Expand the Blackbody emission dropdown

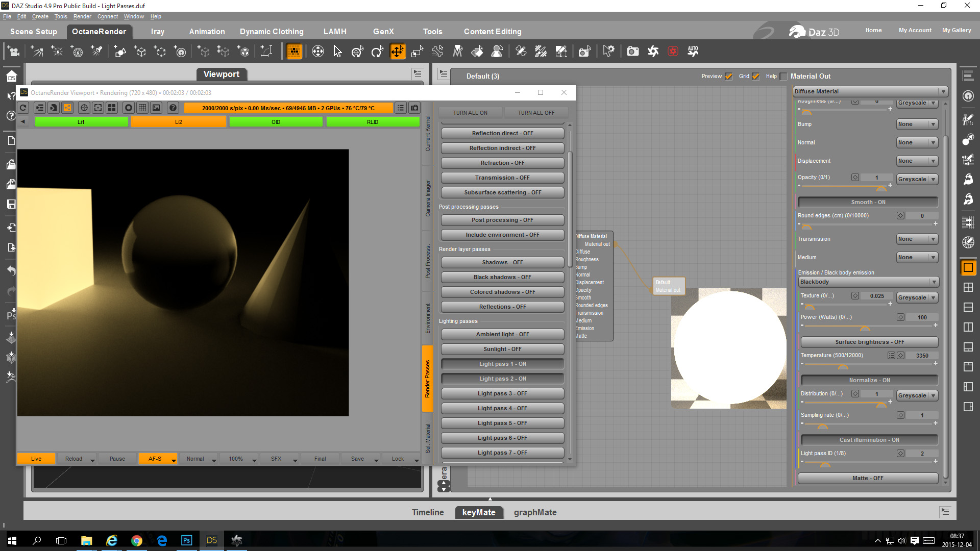pyautogui.click(x=868, y=282)
